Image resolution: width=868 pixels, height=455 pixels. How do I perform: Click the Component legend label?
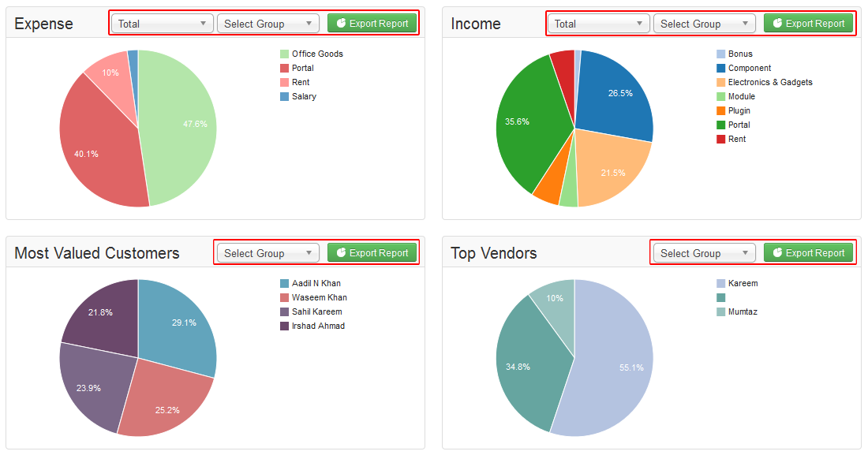point(750,68)
